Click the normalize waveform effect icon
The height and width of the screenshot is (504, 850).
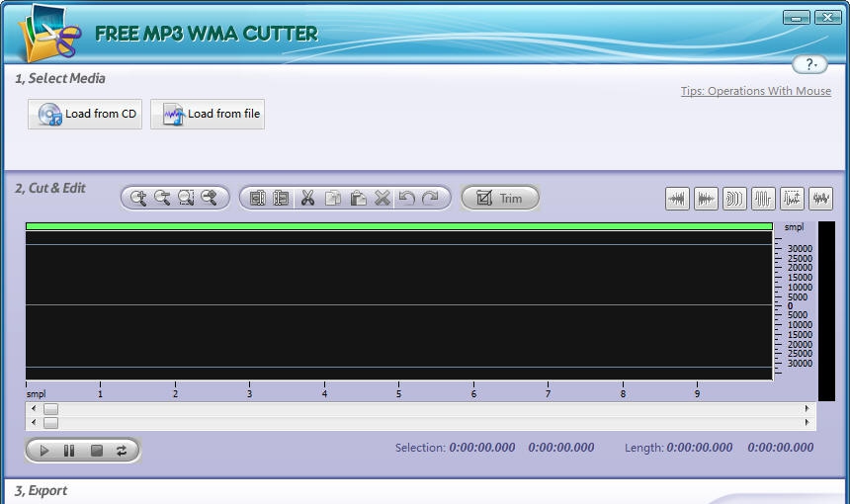pos(792,199)
